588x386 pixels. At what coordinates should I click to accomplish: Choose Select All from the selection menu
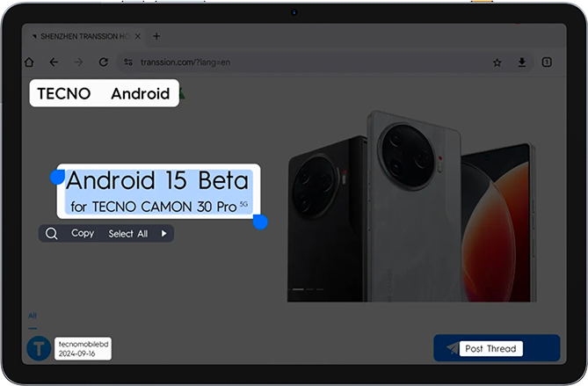[x=127, y=234]
